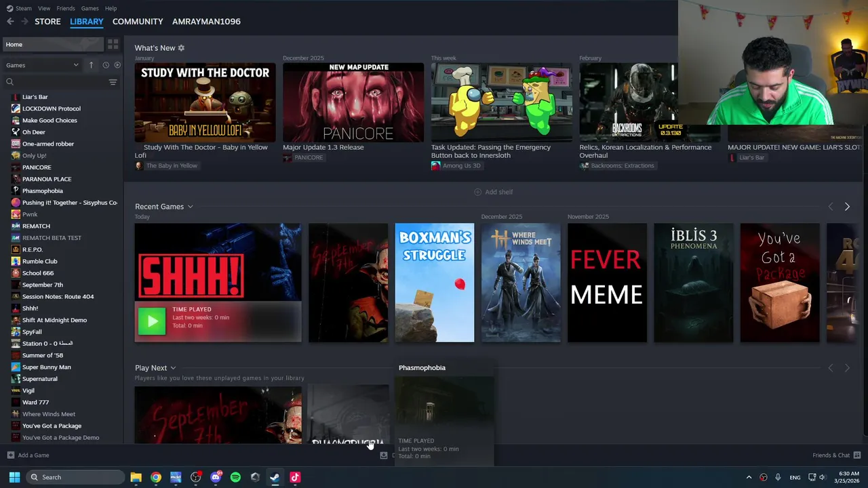Screen dimensions: 868x488
Task: Go back with the left arrow
Action: coord(10,22)
